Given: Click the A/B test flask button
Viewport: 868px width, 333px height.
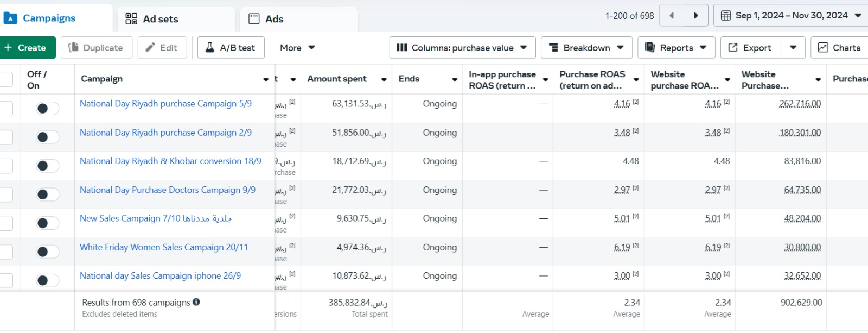Looking at the screenshot, I should [x=231, y=48].
